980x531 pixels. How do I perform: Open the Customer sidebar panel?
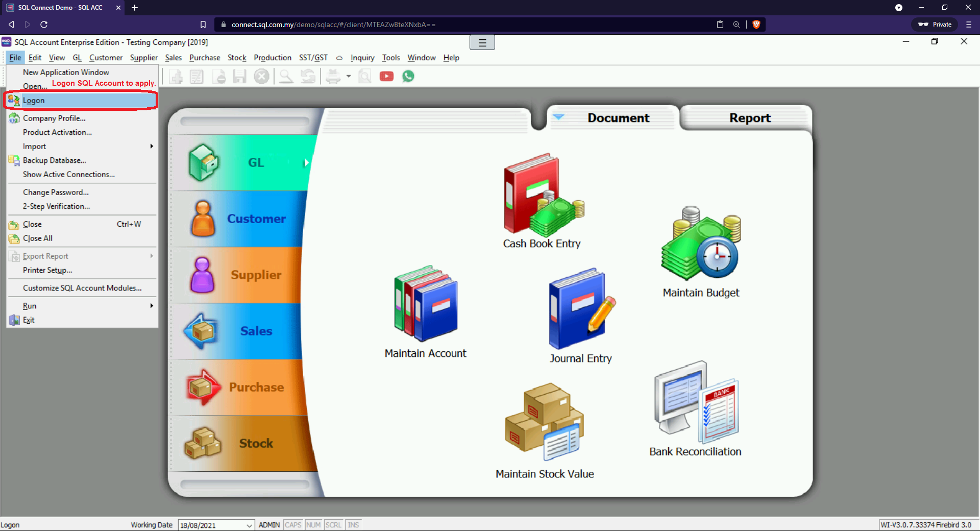pos(256,219)
